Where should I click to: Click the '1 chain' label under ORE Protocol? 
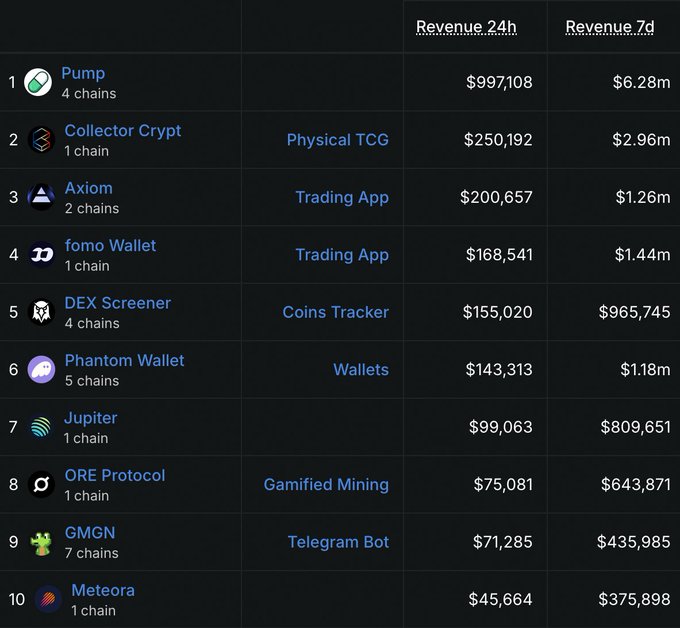(87, 496)
